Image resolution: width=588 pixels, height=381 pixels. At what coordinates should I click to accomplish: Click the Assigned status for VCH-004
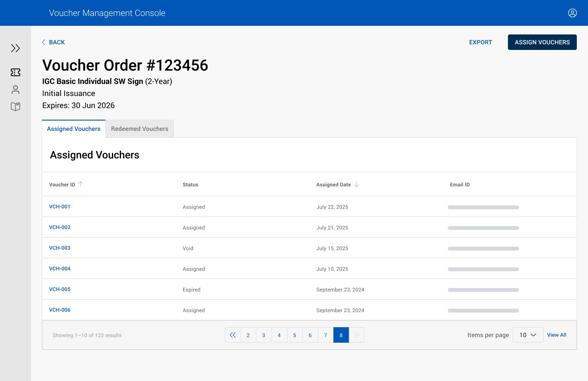[x=194, y=269]
